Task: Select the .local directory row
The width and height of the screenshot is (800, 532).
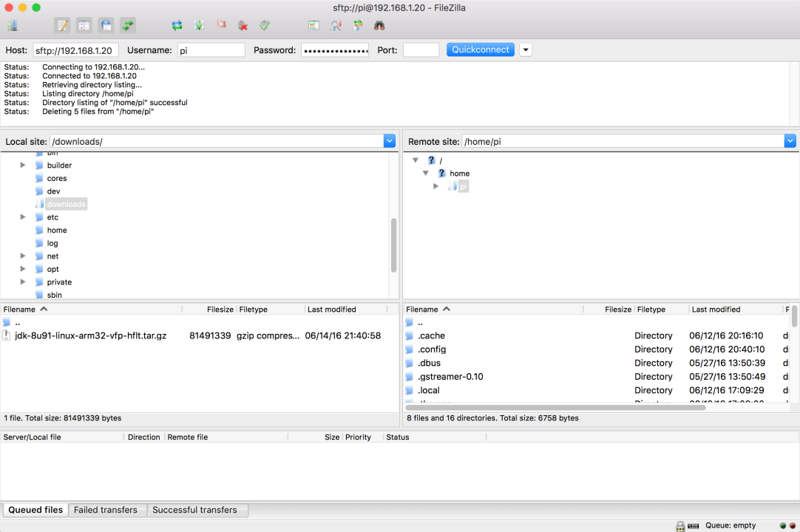Action: [x=597, y=391]
